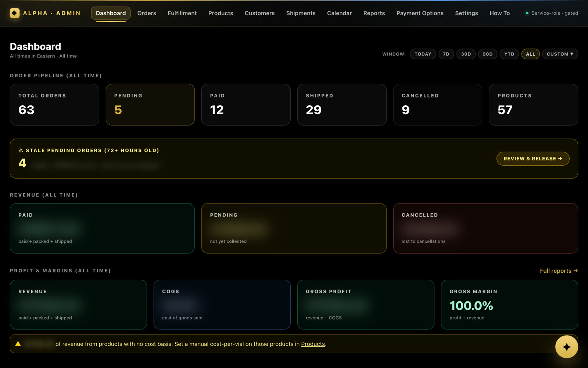Click the Pending orders card
Viewport: 588px width, 368px height.
tap(150, 105)
